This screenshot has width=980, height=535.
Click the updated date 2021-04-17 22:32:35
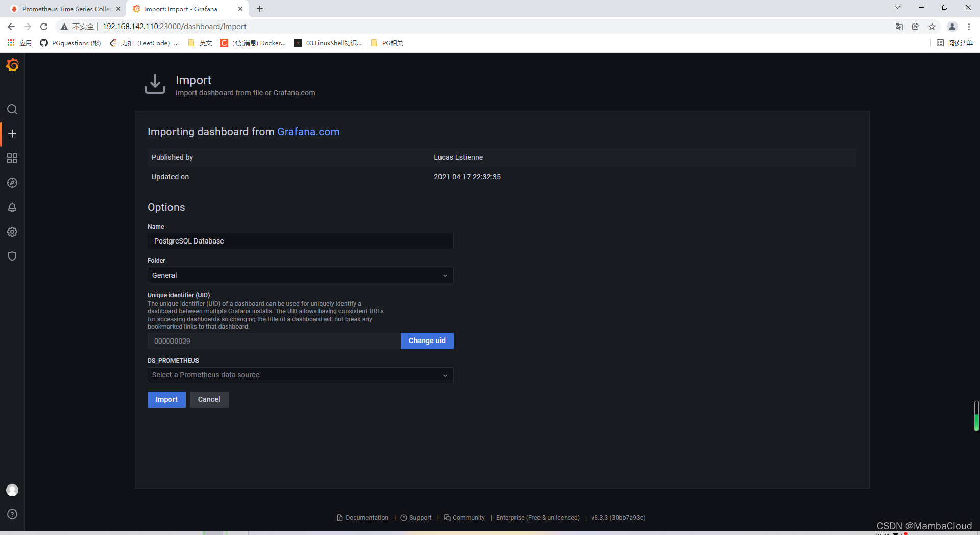tap(467, 177)
